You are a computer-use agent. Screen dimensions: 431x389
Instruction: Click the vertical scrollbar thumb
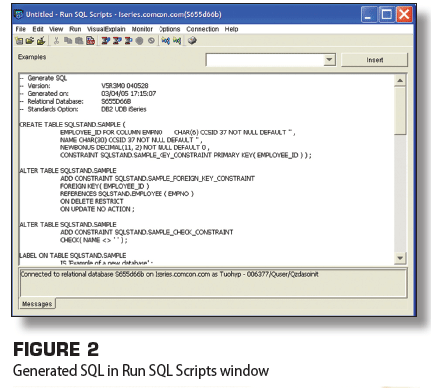400,110
